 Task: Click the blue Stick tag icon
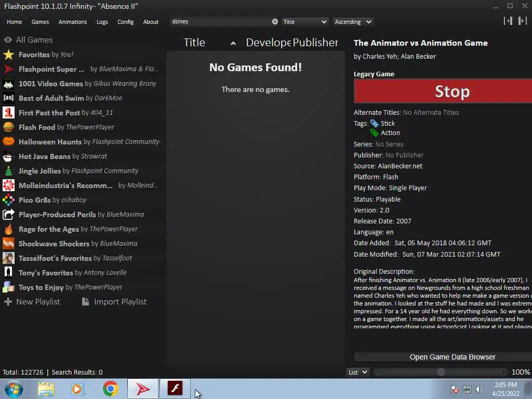[375, 124]
